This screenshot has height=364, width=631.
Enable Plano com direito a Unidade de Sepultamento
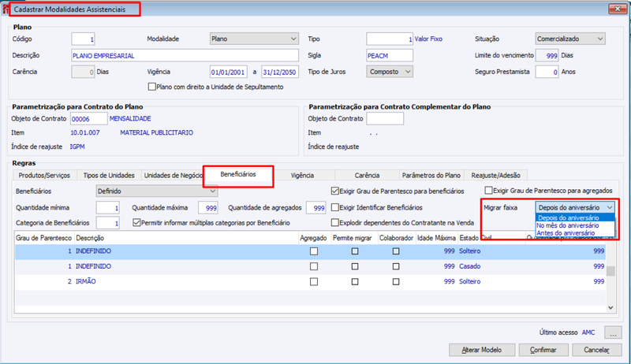click(151, 87)
